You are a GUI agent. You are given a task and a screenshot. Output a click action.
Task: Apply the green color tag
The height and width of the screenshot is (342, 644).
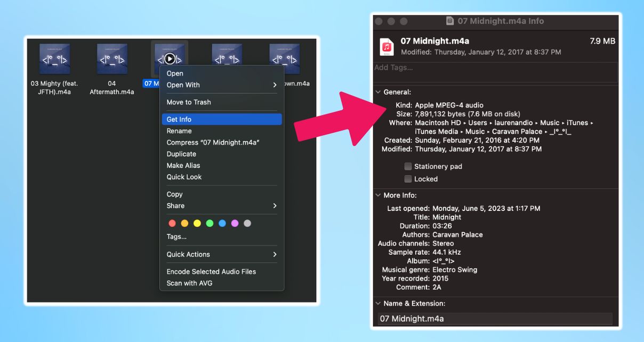tap(210, 223)
